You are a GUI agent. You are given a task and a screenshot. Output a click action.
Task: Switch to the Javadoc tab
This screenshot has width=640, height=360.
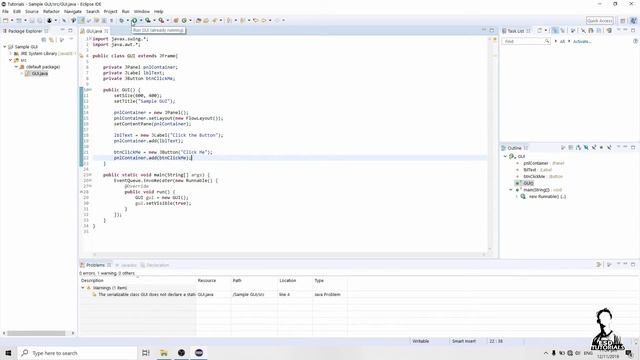pyautogui.click(x=127, y=265)
